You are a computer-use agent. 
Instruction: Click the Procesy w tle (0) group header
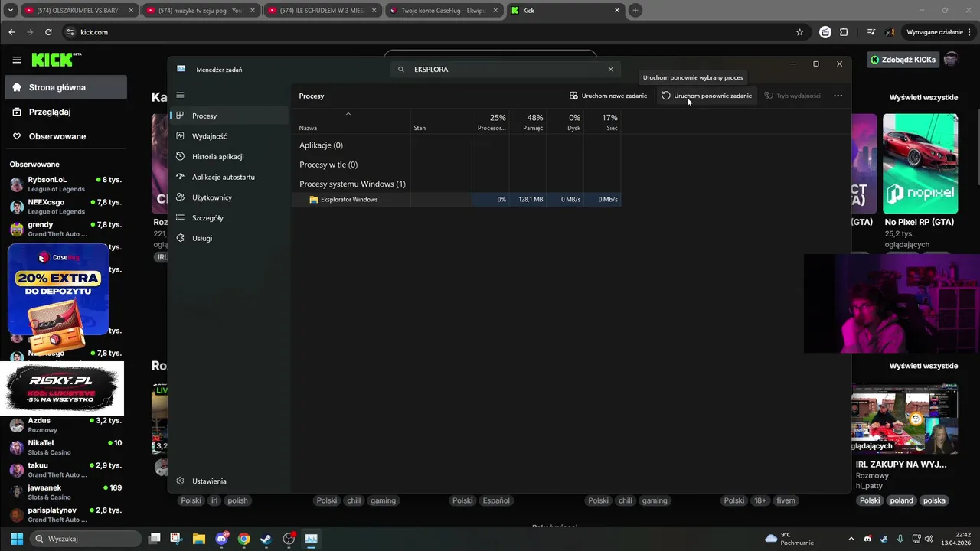click(x=328, y=165)
